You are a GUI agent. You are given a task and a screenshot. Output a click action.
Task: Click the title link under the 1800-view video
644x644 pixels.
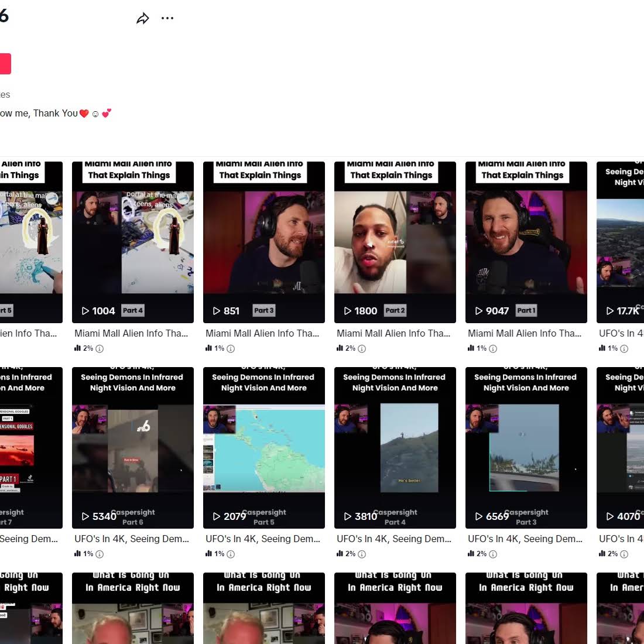393,334
